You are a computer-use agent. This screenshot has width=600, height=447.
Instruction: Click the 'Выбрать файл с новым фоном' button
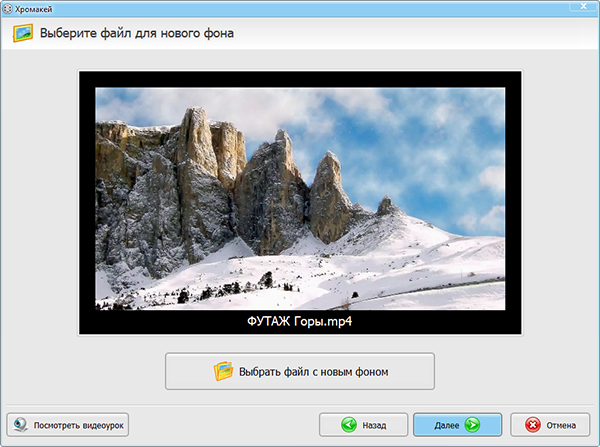point(300,371)
